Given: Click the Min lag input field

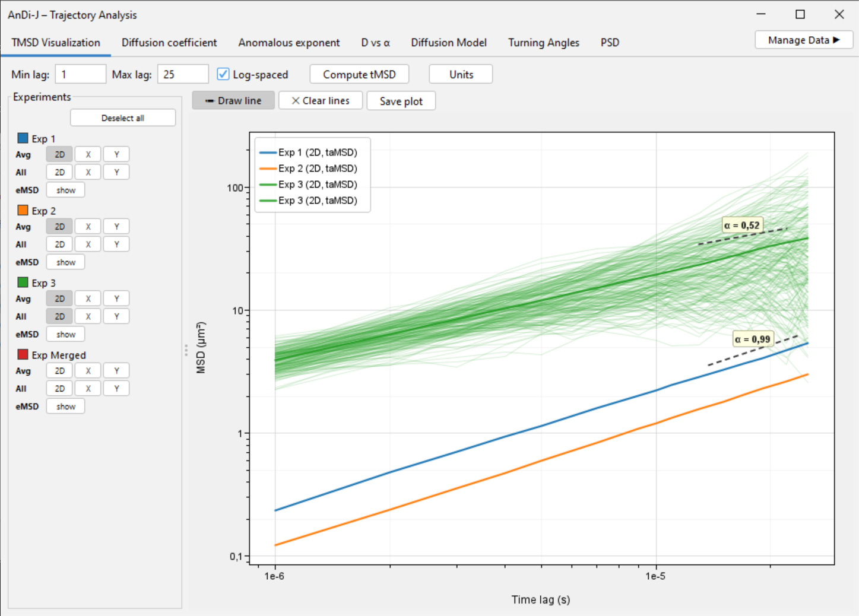Looking at the screenshot, I should point(81,74).
